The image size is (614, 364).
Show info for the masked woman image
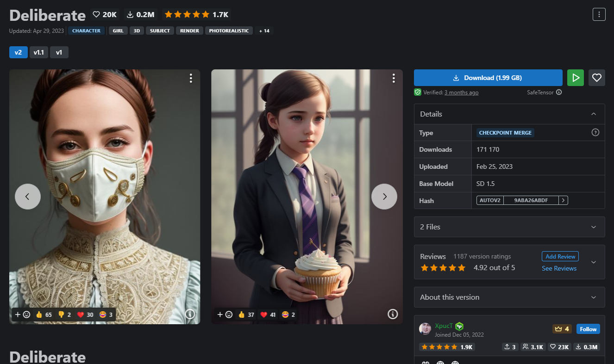pos(190,315)
